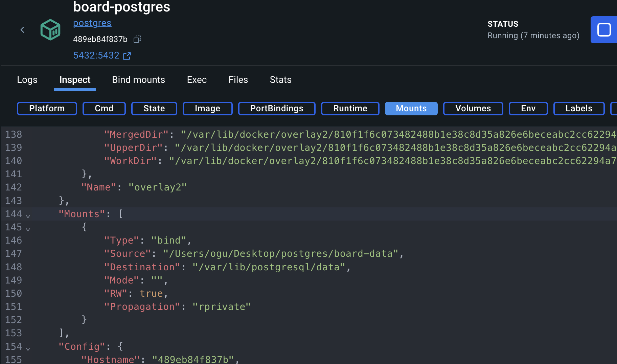
Task: Click the "WorkDir" line in the JSON
Action: [x=360, y=161]
